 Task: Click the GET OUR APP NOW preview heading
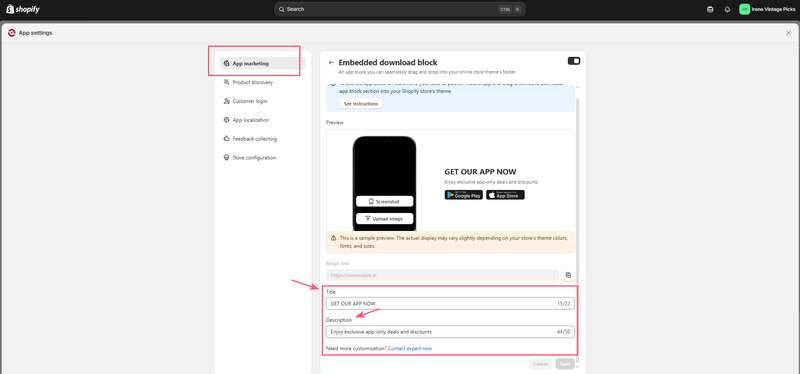(480, 172)
